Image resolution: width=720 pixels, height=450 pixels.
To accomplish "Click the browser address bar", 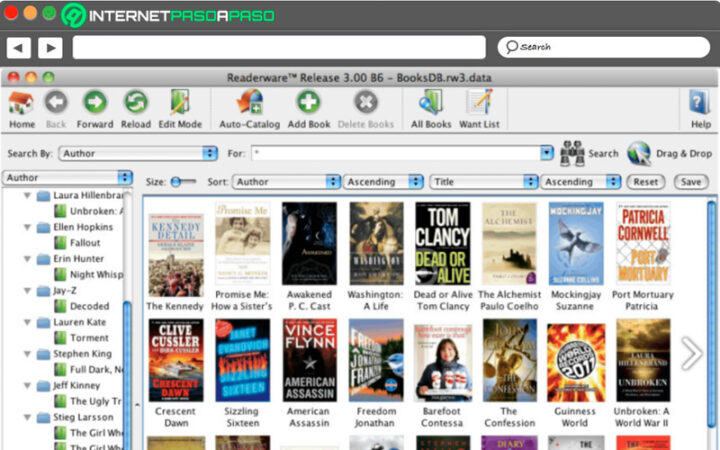I will 279,47.
